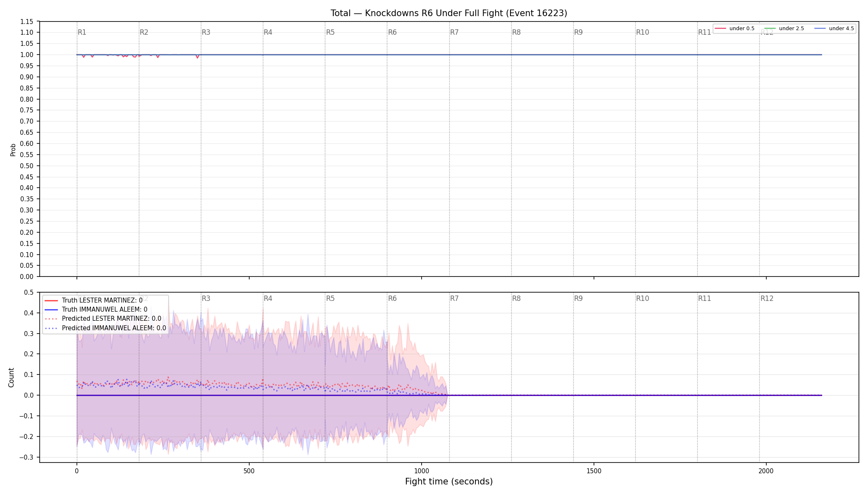Click the red line sample beside 'under 0.5'
868x496 pixels.
[720, 29]
